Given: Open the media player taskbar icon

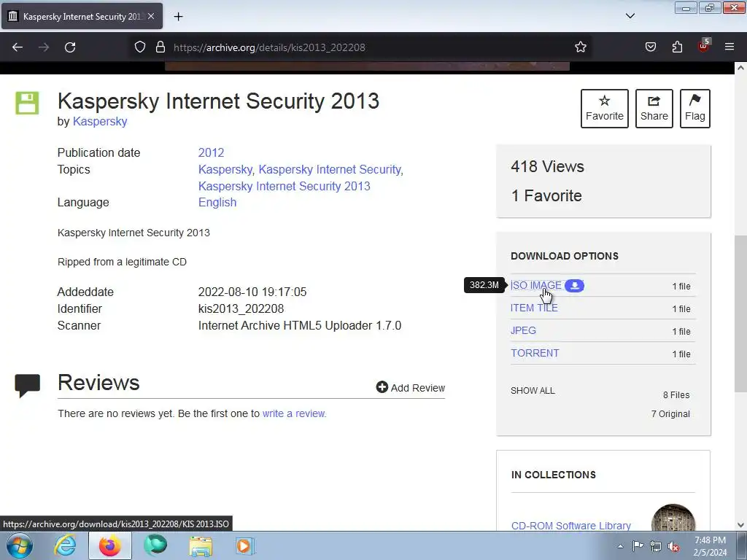Looking at the screenshot, I should pos(246,546).
